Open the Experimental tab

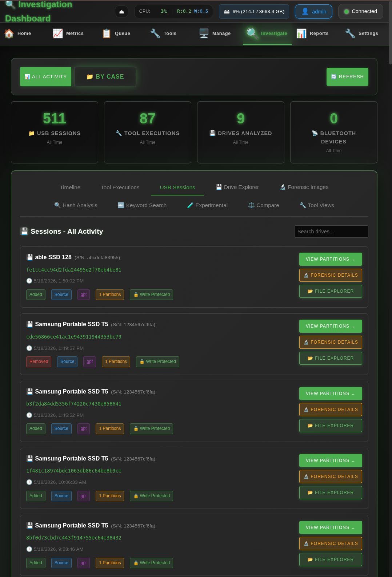coord(207,206)
